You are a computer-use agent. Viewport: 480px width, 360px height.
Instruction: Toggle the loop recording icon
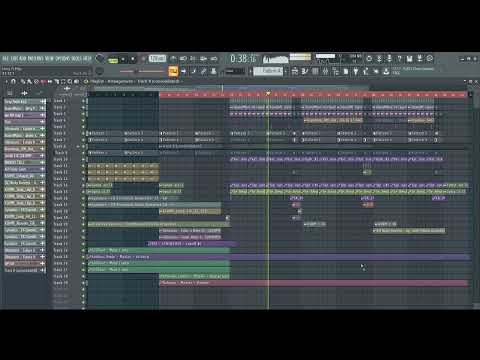click(214, 59)
